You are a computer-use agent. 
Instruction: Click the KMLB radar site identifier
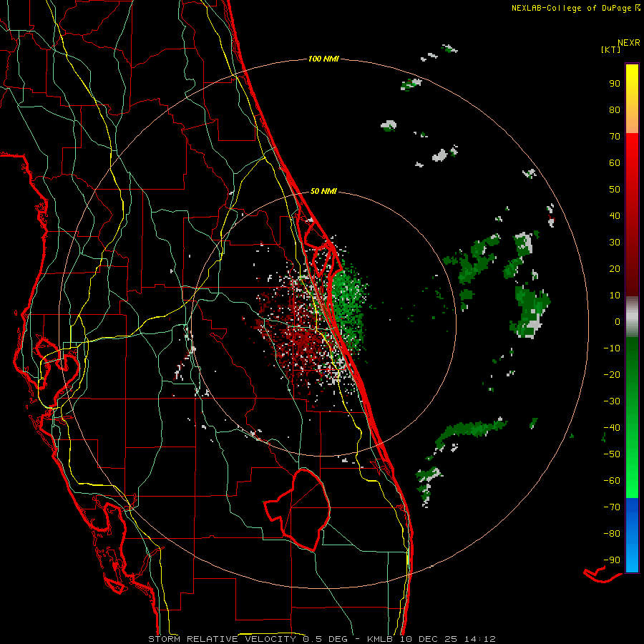[x=379, y=639]
